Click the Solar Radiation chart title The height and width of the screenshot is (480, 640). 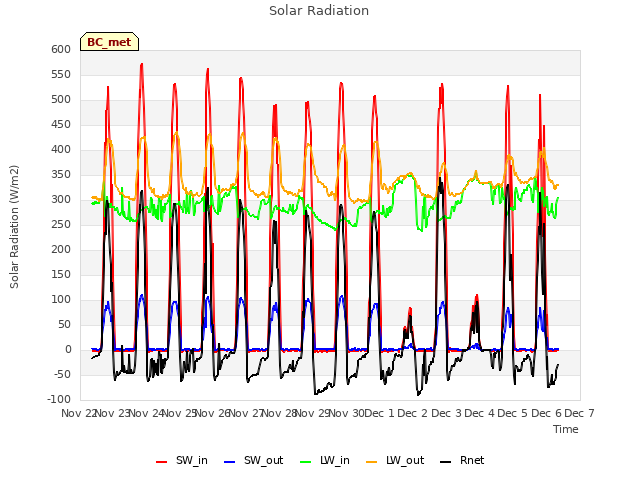point(319,11)
